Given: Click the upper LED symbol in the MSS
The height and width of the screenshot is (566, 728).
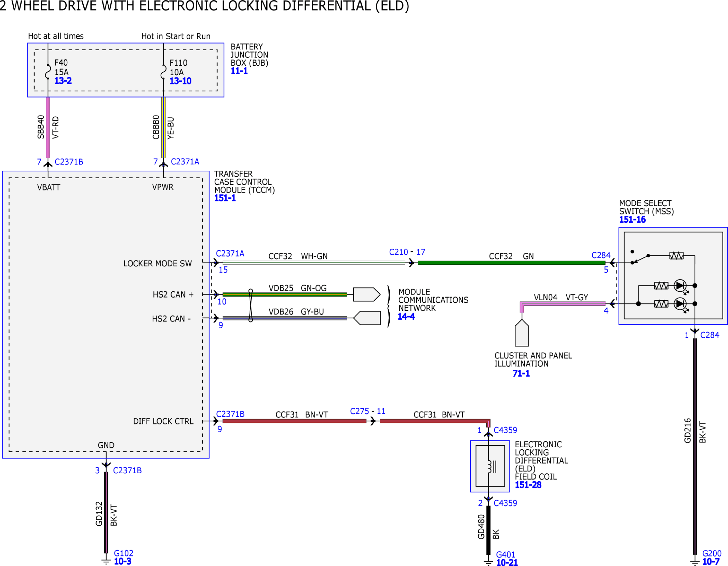Looking at the screenshot, I should (681, 286).
